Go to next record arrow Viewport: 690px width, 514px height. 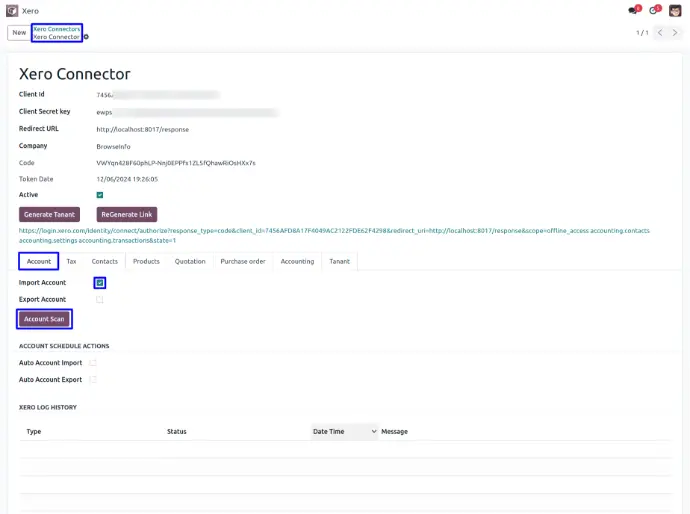(x=675, y=33)
